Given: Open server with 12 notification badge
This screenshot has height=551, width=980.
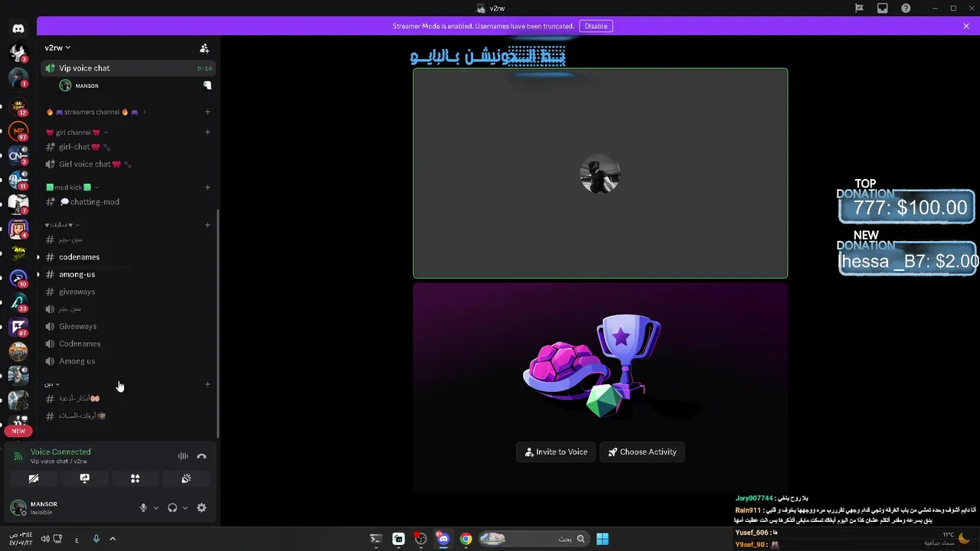Looking at the screenshot, I should pyautogui.click(x=18, y=106).
